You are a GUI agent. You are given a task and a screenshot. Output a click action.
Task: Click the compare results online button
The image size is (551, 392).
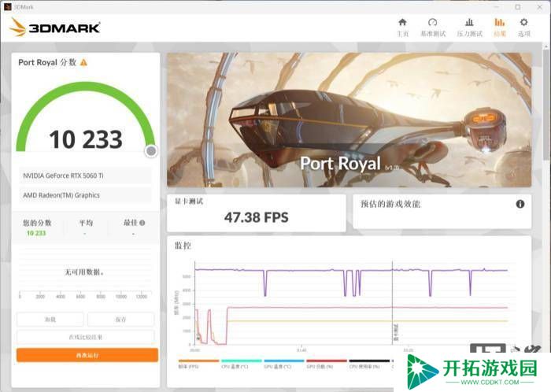tap(85, 337)
